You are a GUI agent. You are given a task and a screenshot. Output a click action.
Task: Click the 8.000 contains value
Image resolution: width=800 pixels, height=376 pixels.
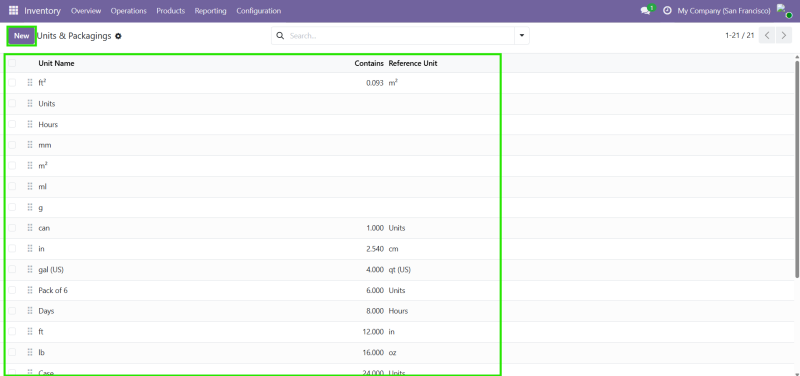(374, 311)
